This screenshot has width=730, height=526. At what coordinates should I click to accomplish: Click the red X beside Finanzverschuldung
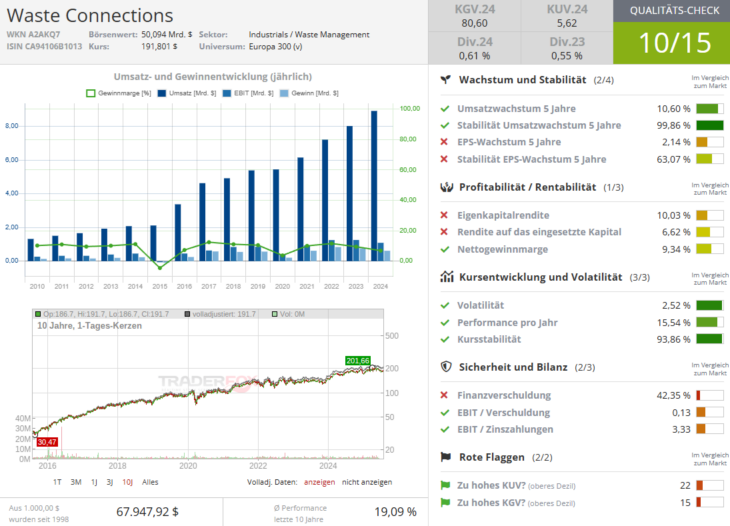tap(444, 395)
